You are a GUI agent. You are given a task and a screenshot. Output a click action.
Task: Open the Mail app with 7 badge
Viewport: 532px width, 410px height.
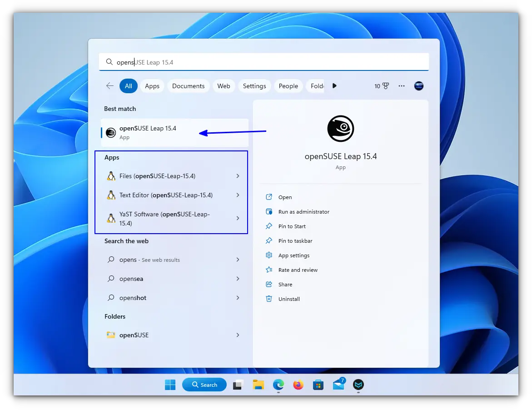click(338, 384)
